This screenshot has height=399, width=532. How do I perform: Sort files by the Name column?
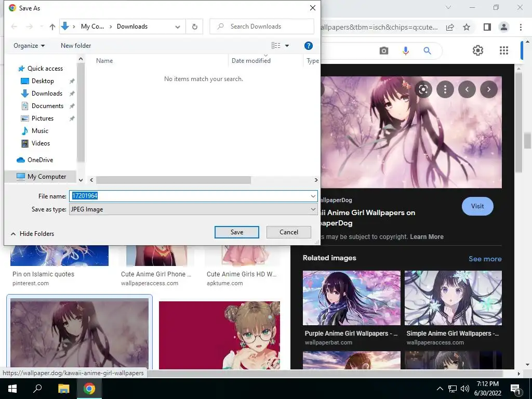[104, 61]
